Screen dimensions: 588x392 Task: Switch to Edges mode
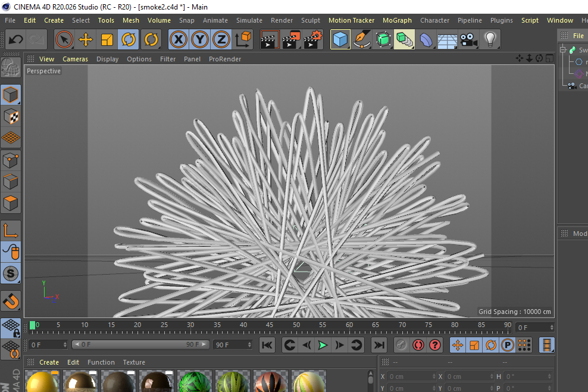tap(11, 182)
